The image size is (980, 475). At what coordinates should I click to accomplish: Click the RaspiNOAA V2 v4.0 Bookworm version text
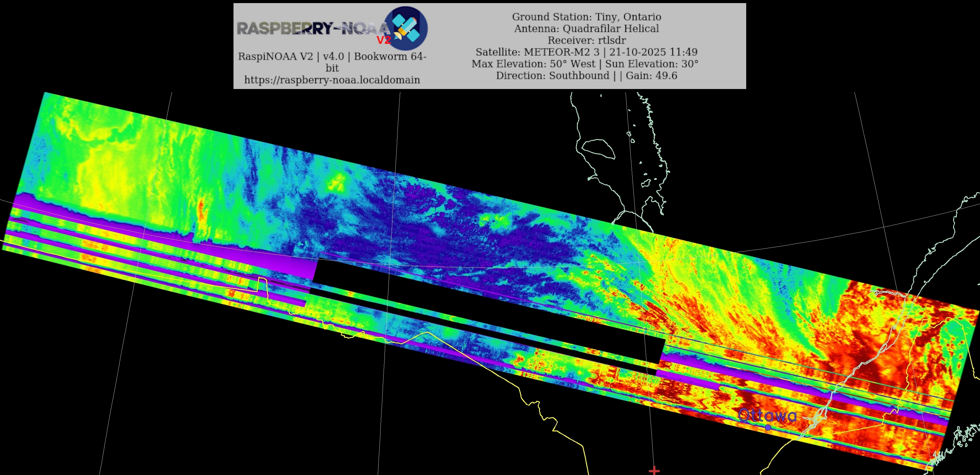(x=332, y=56)
